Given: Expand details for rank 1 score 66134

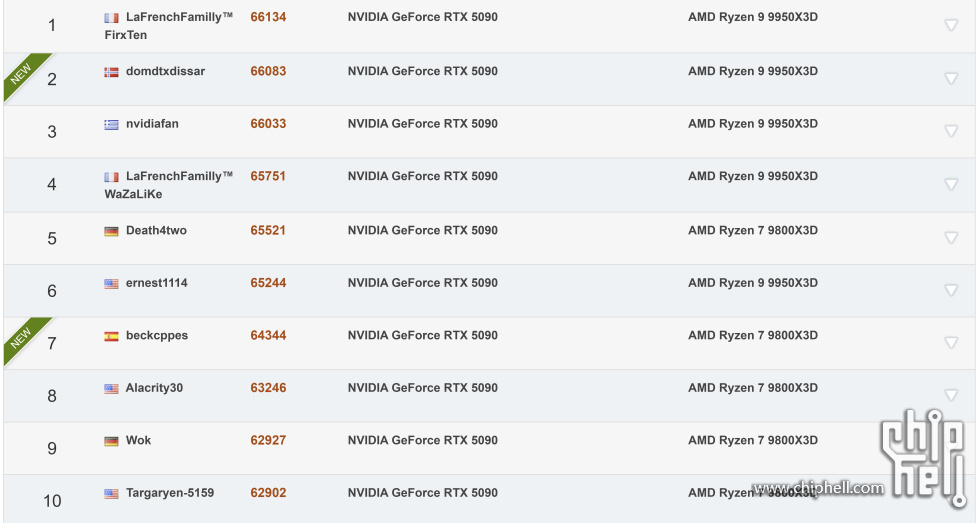Looking at the screenshot, I should click(951, 25).
